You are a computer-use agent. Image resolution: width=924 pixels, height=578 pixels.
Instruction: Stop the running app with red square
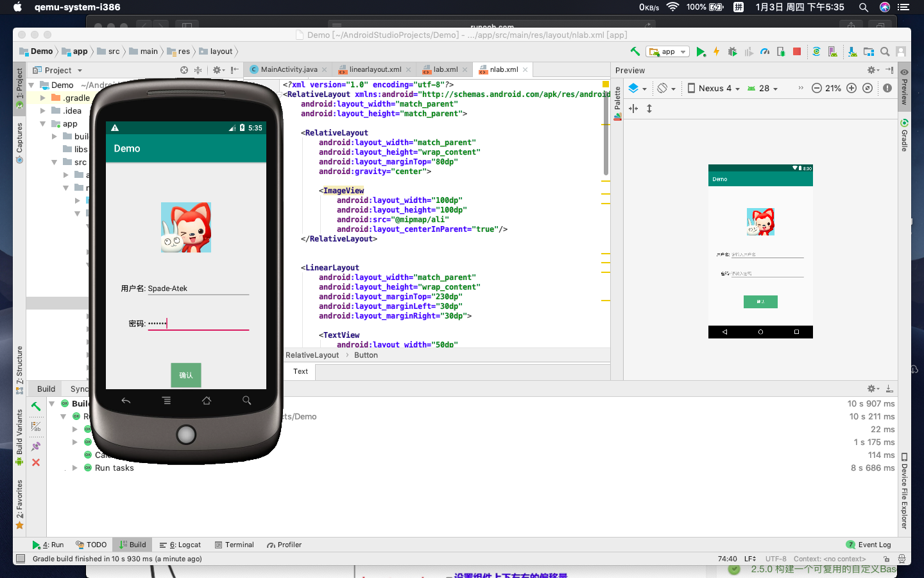tap(797, 51)
